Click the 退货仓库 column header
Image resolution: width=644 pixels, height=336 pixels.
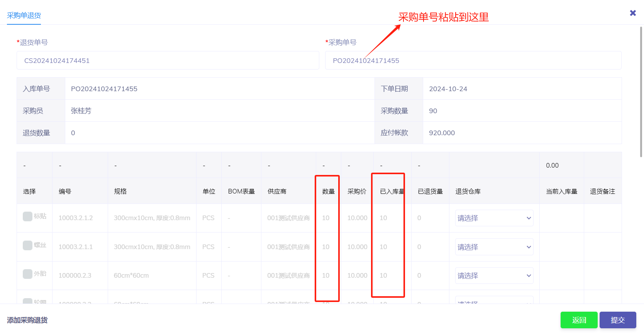pos(468,192)
